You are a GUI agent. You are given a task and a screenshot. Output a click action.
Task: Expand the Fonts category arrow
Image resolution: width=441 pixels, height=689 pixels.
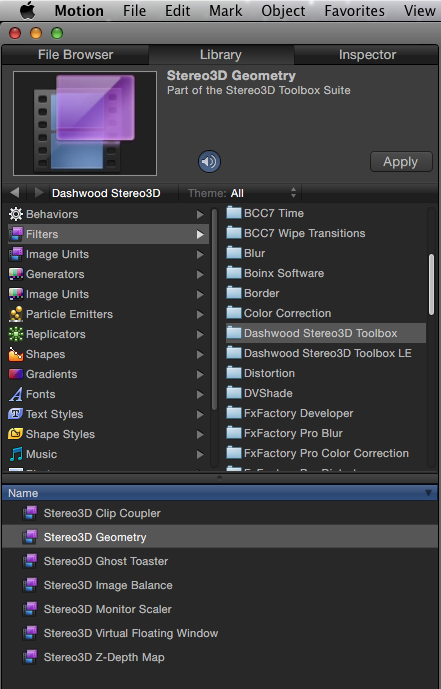(x=200, y=395)
